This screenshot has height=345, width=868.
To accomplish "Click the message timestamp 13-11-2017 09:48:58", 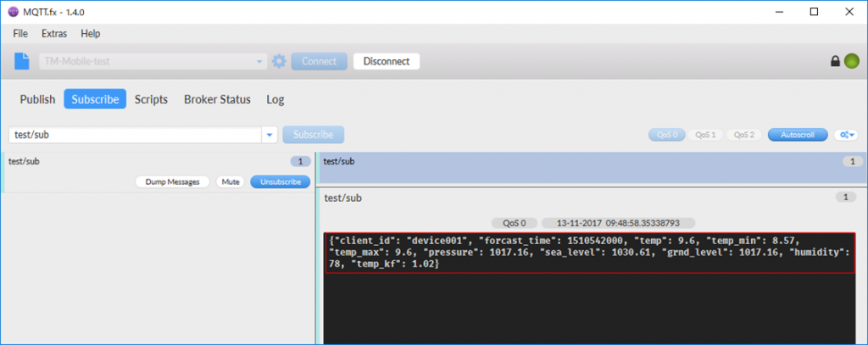I will [x=618, y=223].
